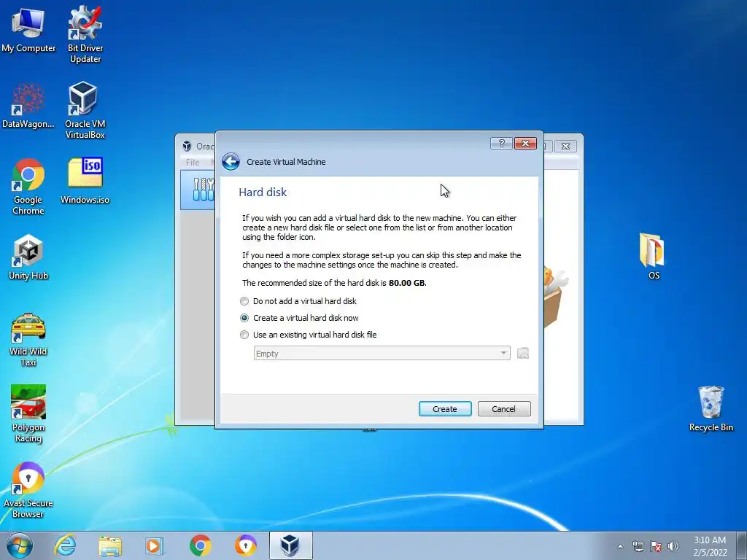Switch to VirtualBox taskbar button
Screen dimensions: 747x560
290,545
